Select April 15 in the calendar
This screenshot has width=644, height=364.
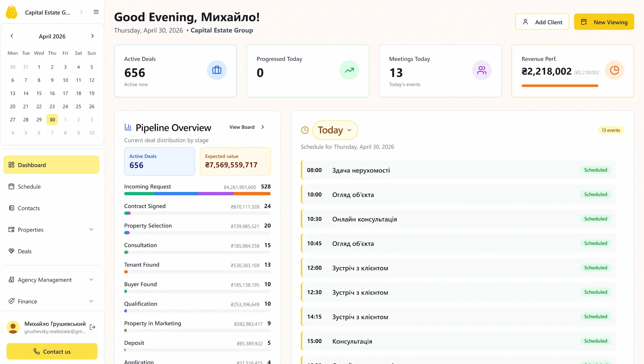(39, 93)
